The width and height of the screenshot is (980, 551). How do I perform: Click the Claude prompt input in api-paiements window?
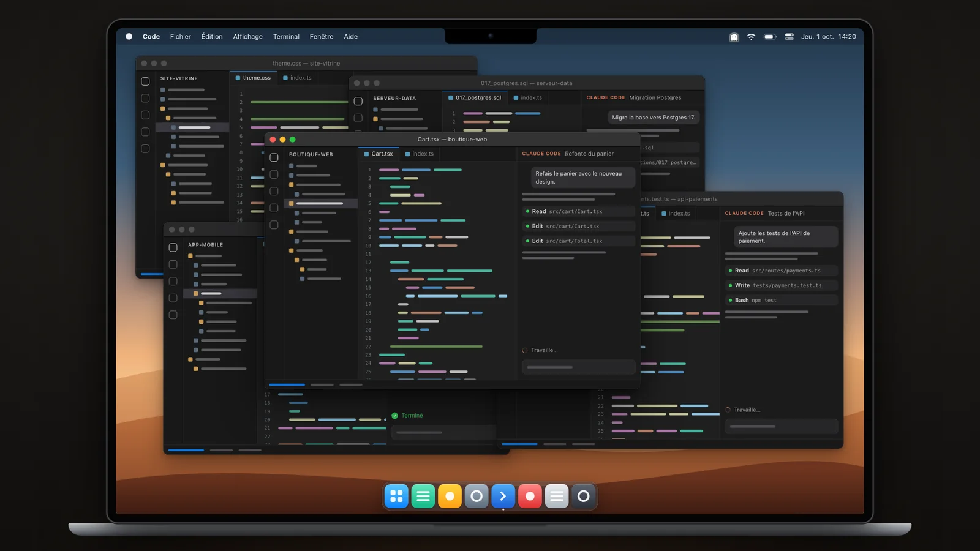(x=781, y=426)
